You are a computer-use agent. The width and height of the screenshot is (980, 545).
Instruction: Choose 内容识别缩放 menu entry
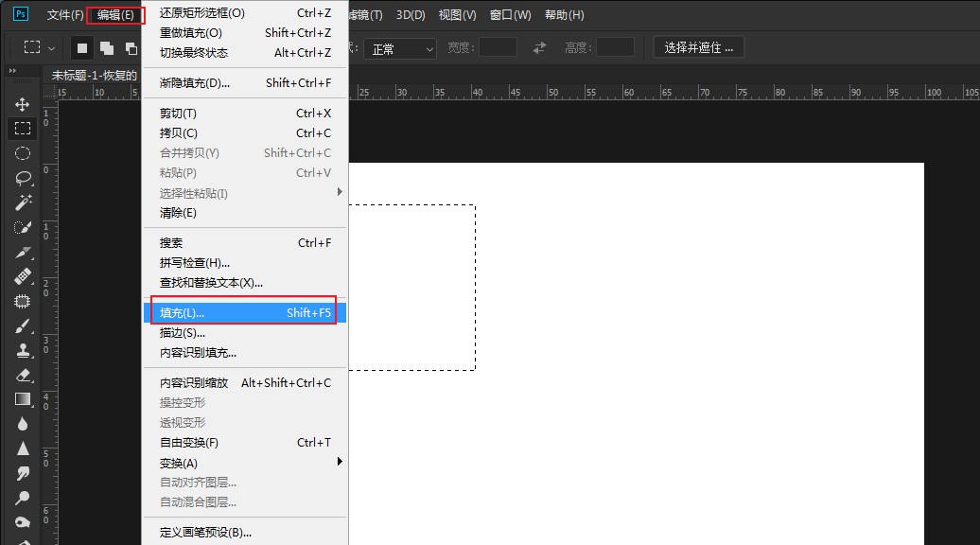[x=245, y=382]
